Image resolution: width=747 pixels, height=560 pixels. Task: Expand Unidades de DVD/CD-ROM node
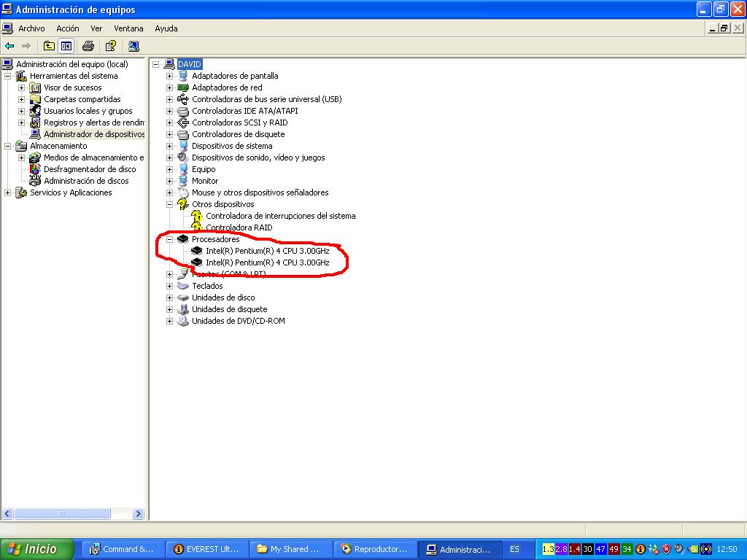click(169, 321)
